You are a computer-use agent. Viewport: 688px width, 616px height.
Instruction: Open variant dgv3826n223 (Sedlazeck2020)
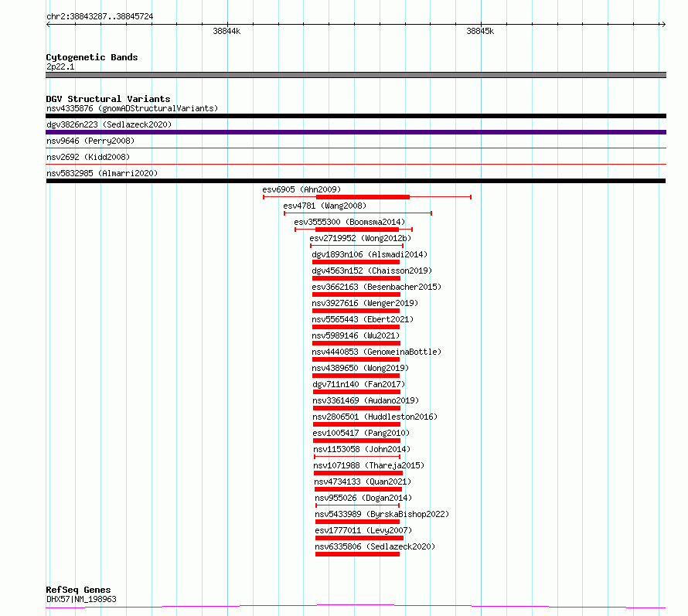pyautogui.click(x=109, y=124)
